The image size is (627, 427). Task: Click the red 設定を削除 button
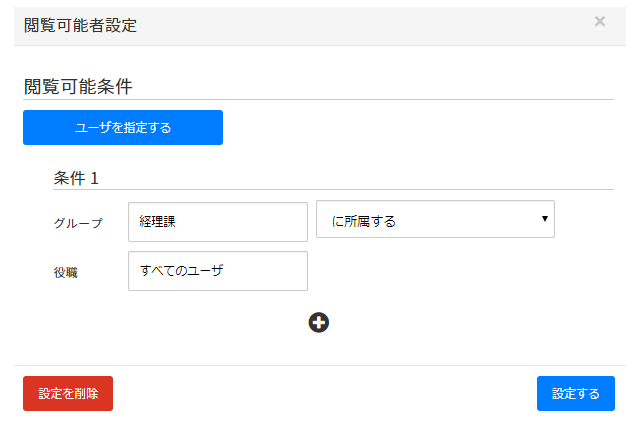point(68,394)
